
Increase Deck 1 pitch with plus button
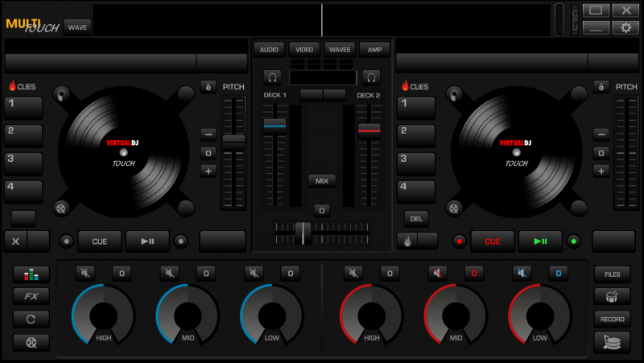click(208, 171)
